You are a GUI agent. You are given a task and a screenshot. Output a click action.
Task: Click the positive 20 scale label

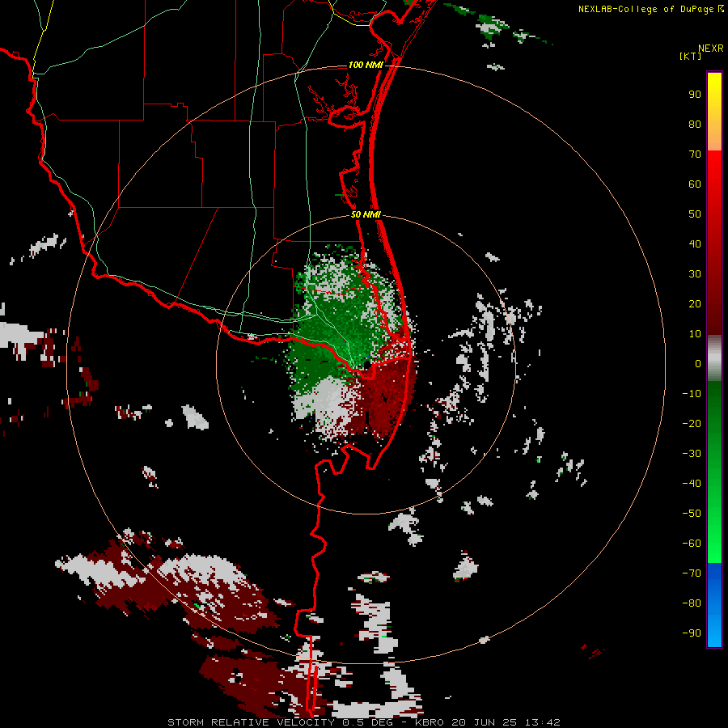click(695, 304)
